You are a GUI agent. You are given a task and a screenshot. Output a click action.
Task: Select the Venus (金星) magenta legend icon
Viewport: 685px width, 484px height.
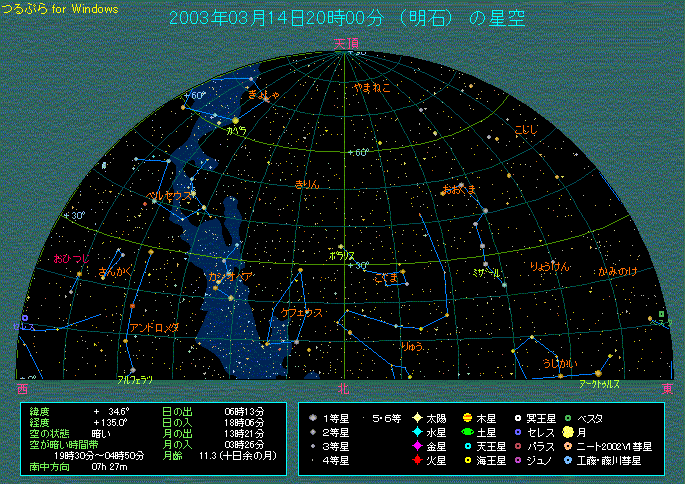[x=416, y=447]
